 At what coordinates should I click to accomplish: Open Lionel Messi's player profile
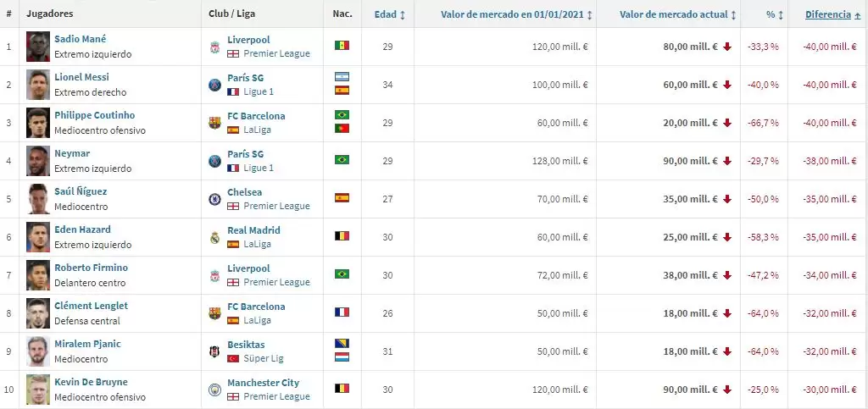81,77
